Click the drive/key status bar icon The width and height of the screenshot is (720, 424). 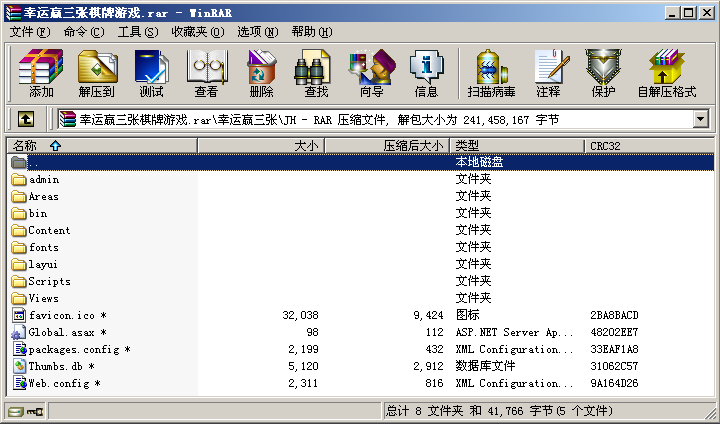point(25,411)
